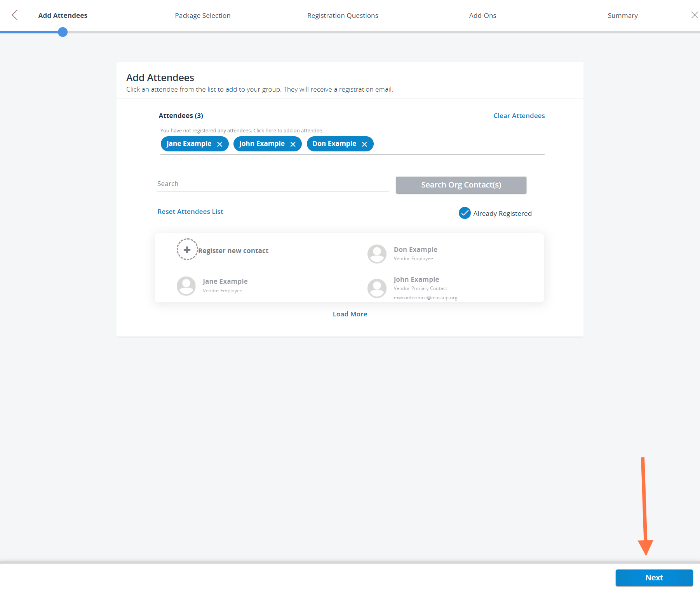
Task: Click the progress bar step indicator dot
Action: point(63,32)
